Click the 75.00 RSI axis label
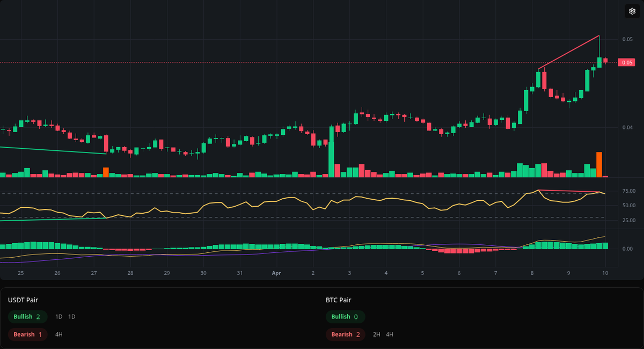Image resolution: width=644 pixels, height=349 pixels. 629,191
